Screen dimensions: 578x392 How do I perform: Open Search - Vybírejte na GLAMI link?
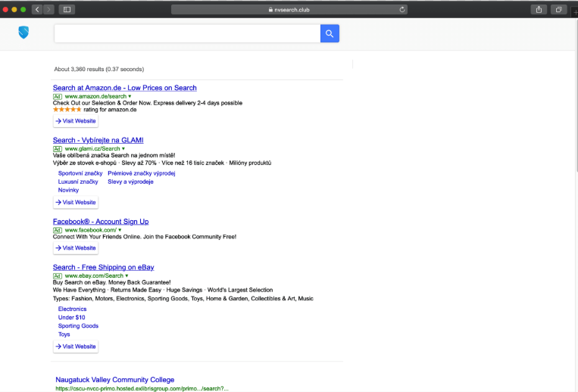click(98, 140)
